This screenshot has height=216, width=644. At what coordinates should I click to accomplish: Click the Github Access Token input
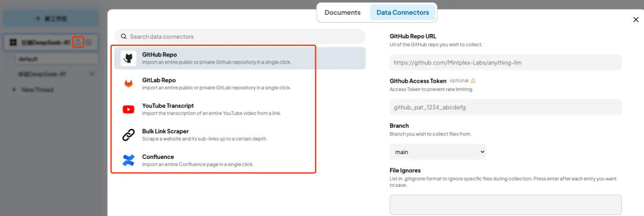tap(506, 107)
